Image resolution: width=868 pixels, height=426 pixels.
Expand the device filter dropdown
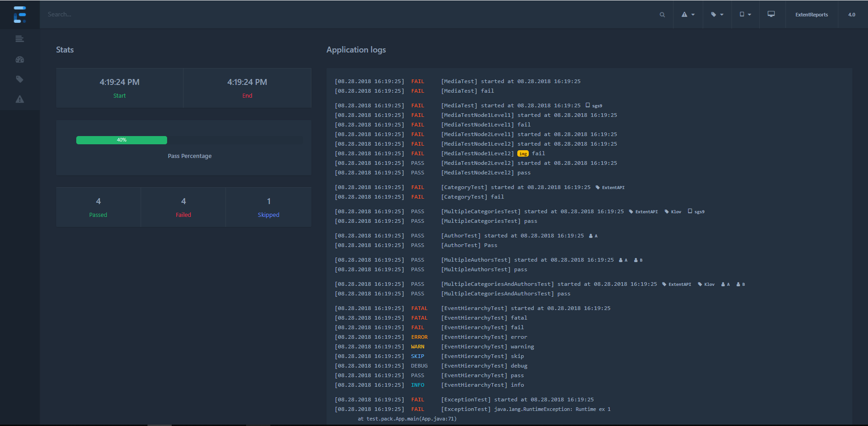(x=745, y=15)
